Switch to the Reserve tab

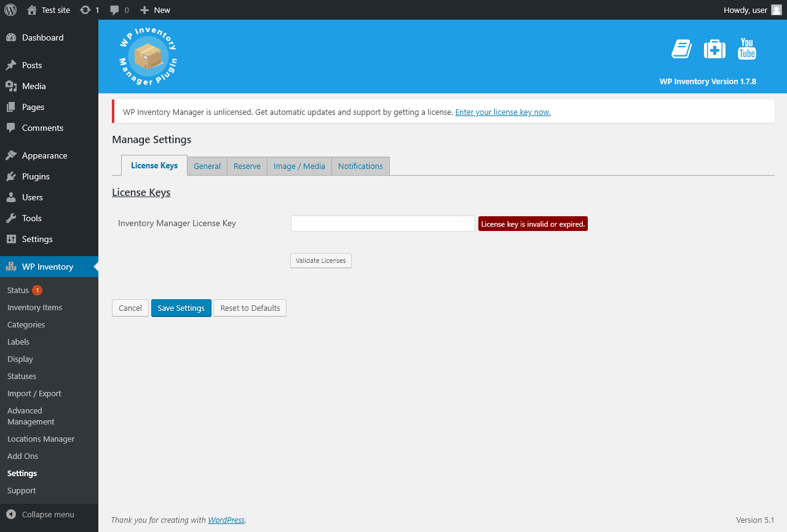click(x=247, y=166)
